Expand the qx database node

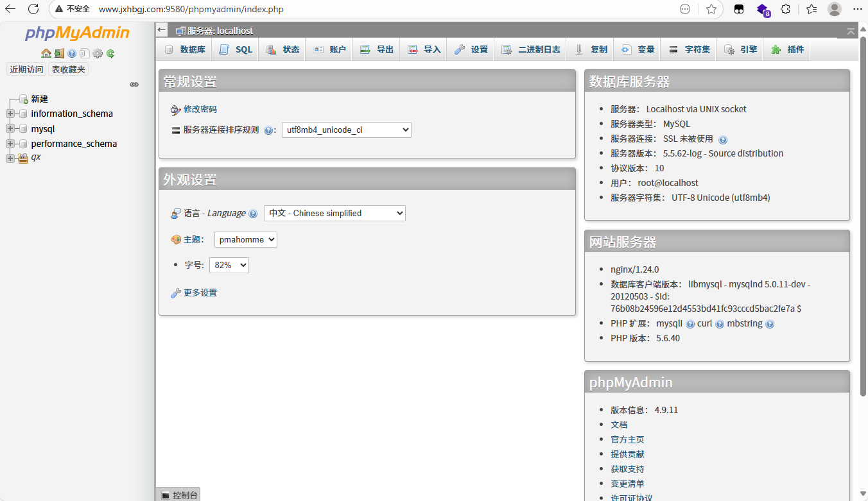10,158
